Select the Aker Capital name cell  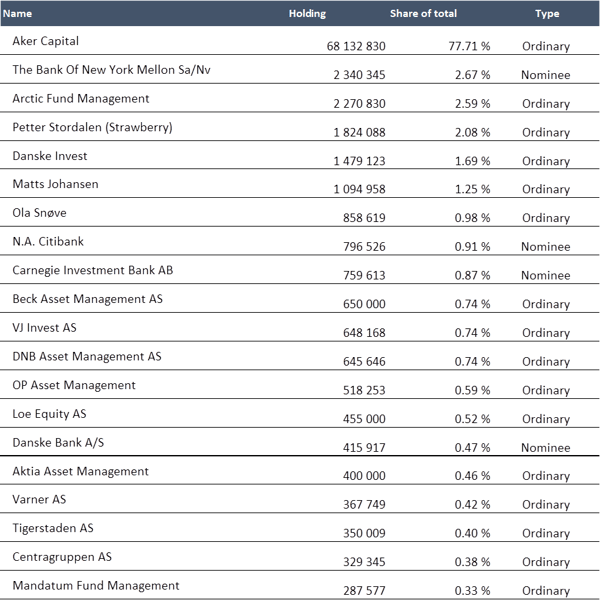click(46, 41)
